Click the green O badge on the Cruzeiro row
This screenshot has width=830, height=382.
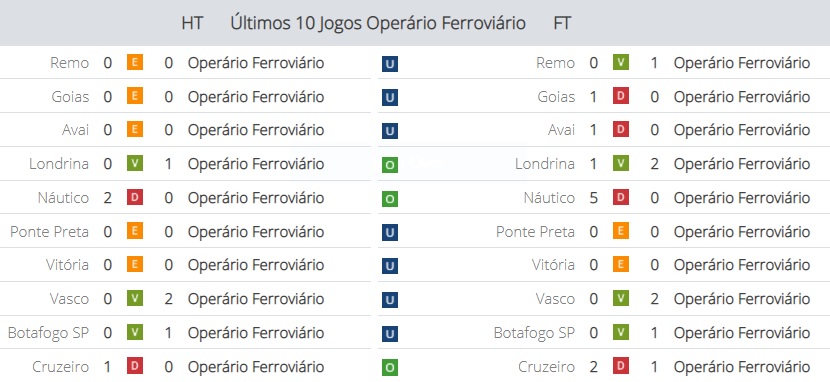coord(390,368)
